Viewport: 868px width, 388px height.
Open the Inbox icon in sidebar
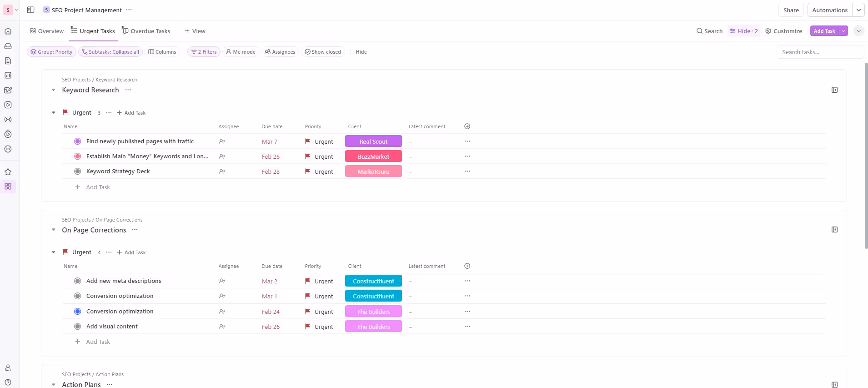click(8, 46)
